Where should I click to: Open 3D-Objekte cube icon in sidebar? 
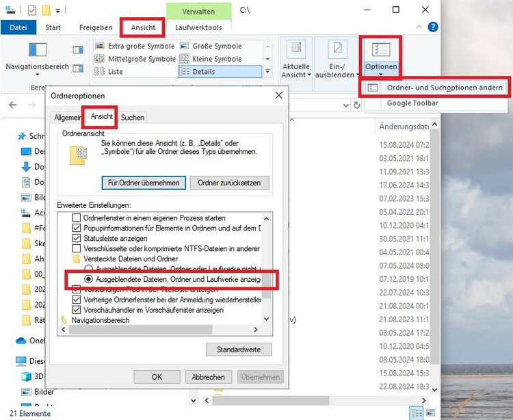[26, 376]
